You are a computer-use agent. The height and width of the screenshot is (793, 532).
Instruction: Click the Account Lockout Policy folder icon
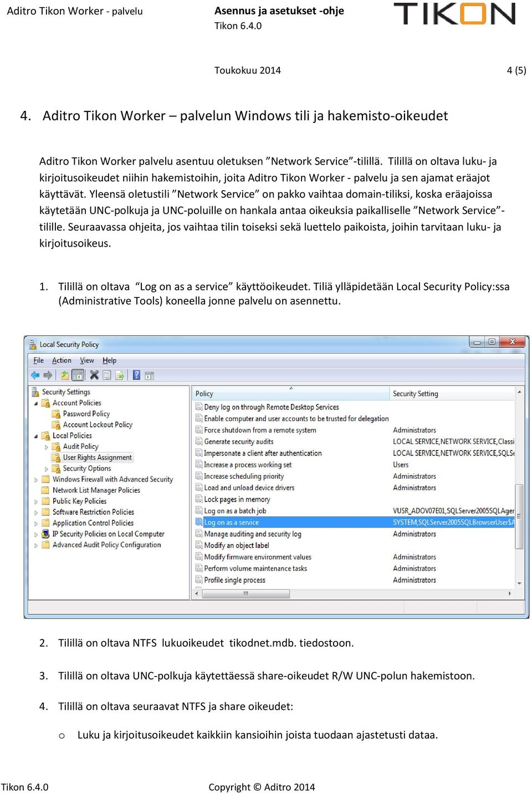(x=56, y=424)
